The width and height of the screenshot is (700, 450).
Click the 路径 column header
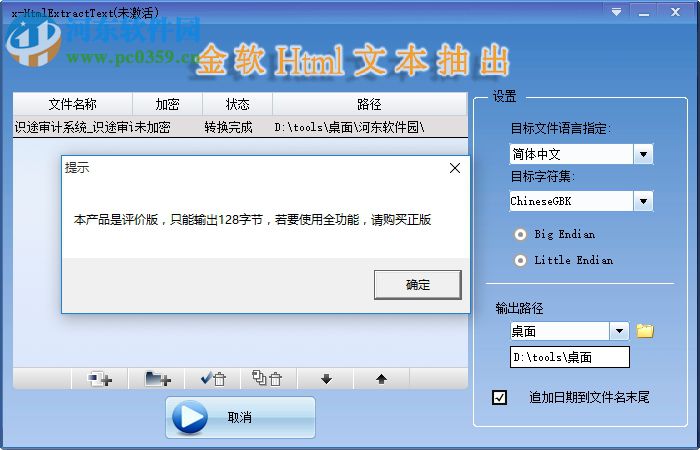370,104
